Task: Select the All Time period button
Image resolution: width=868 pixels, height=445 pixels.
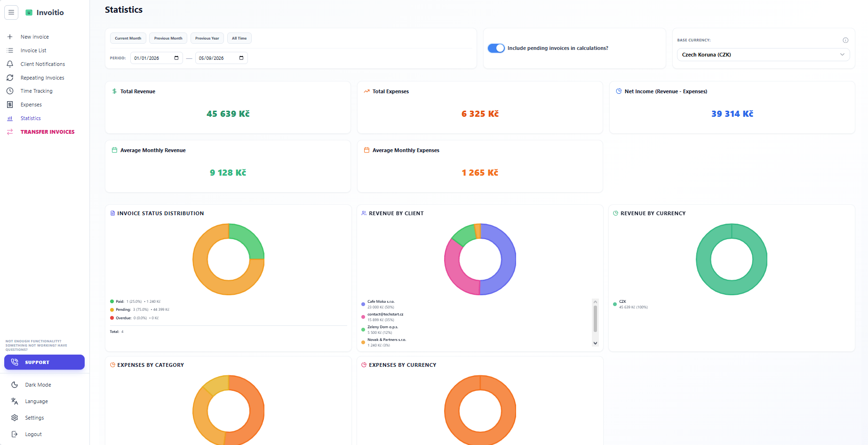Action: click(239, 38)
